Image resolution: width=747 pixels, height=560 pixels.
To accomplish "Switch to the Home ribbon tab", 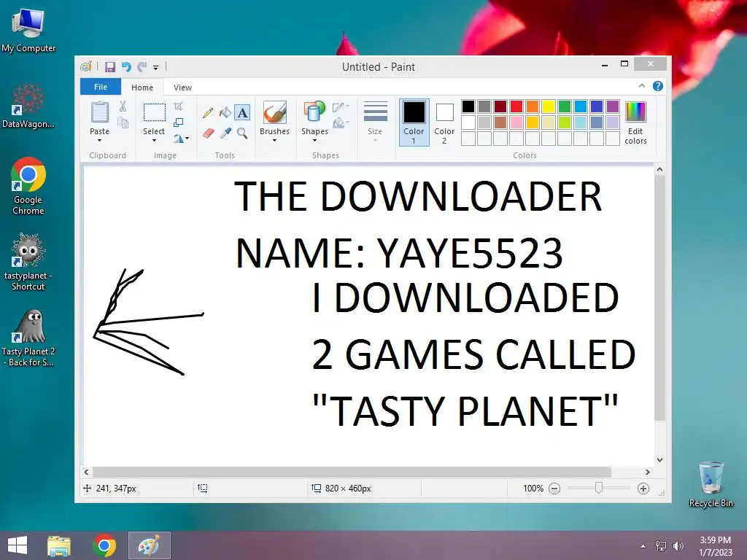I will [142, 87].
